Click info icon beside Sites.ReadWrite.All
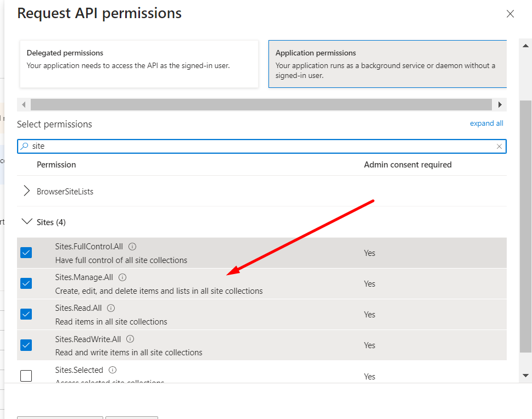 tap(131, 339)
